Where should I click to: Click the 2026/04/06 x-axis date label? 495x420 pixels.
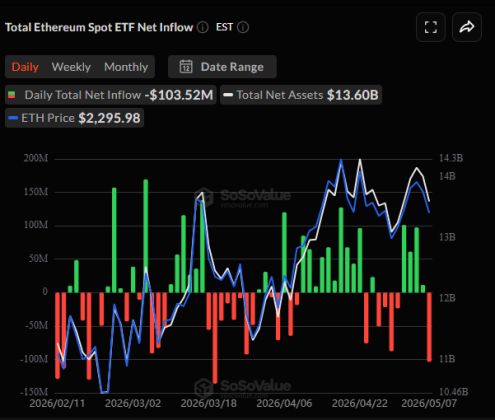pos(284,403)
